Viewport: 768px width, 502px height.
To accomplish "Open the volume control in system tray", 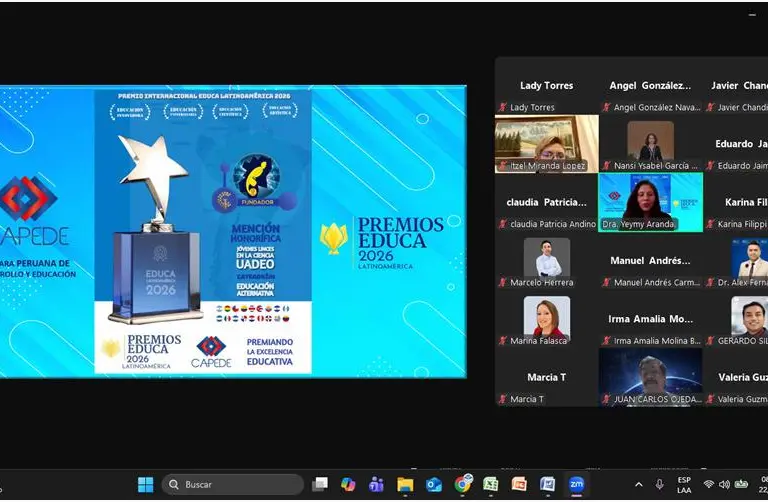I will pyautogui.click(x=724, y=485).
